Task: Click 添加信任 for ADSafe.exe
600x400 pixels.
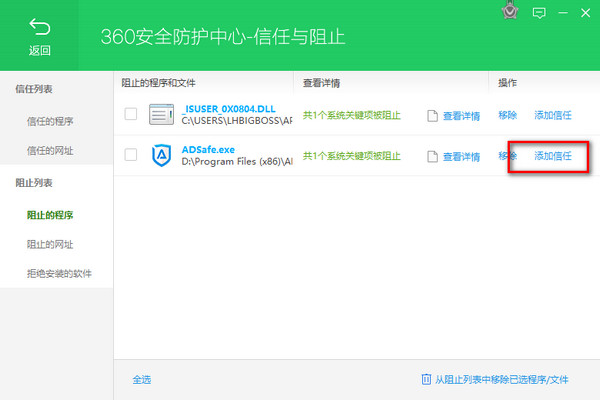Action: [553, 156]
